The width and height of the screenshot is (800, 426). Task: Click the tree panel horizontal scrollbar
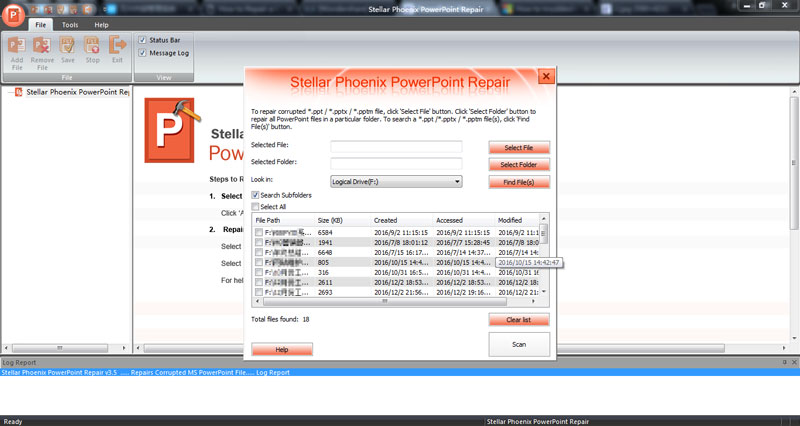tap(60, 348)
